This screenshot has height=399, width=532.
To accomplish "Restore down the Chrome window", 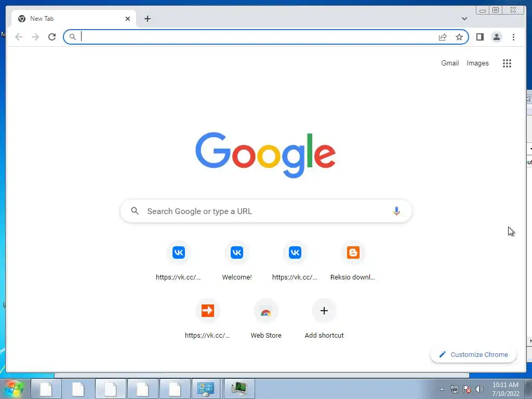I will point(495,10).
